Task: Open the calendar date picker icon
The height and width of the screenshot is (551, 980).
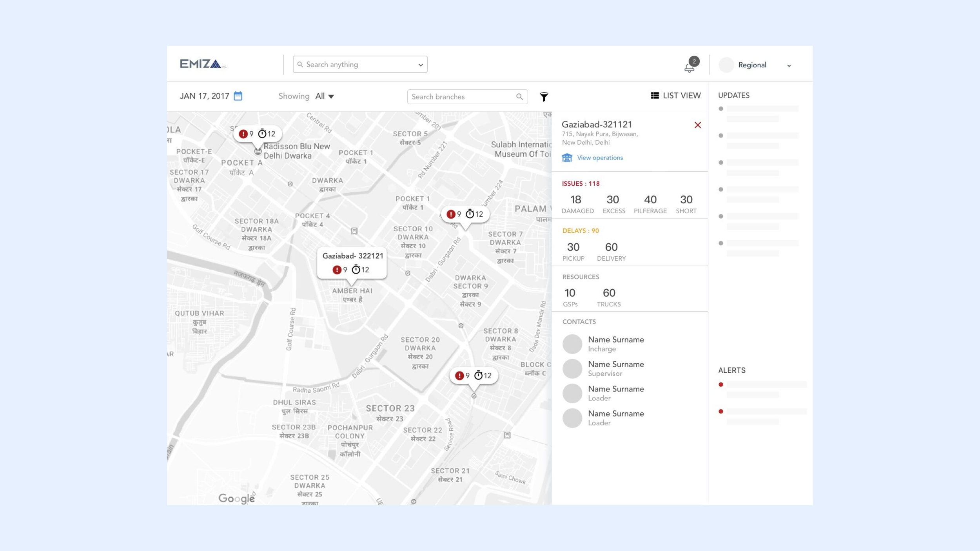Action: click(238, 96)
